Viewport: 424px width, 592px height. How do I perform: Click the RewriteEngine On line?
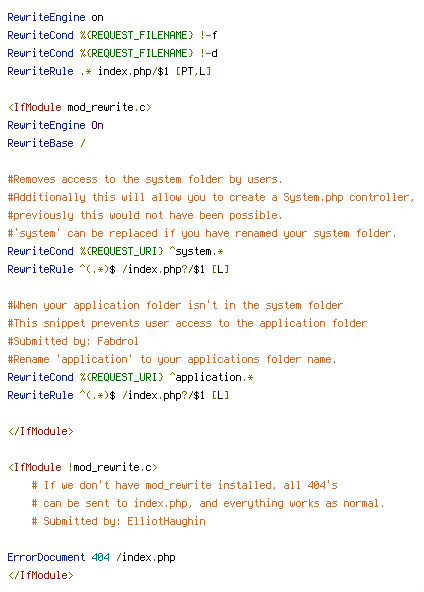point(55,125)
